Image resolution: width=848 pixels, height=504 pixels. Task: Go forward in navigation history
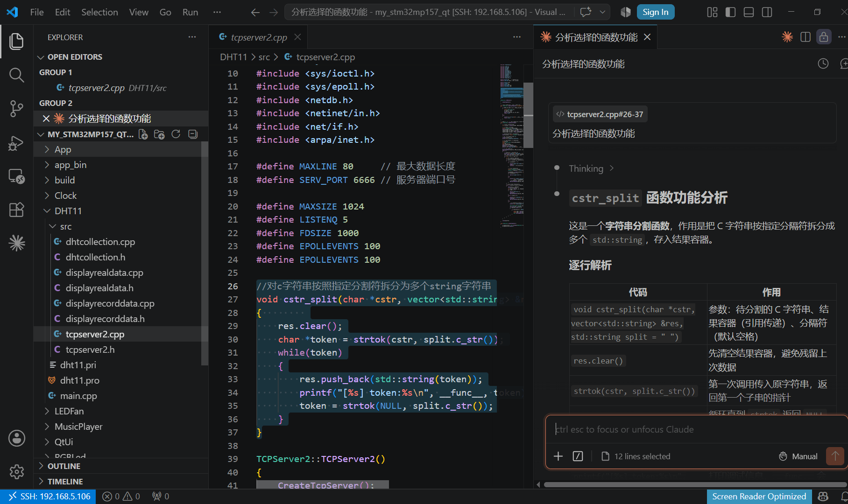coord(274,12)
